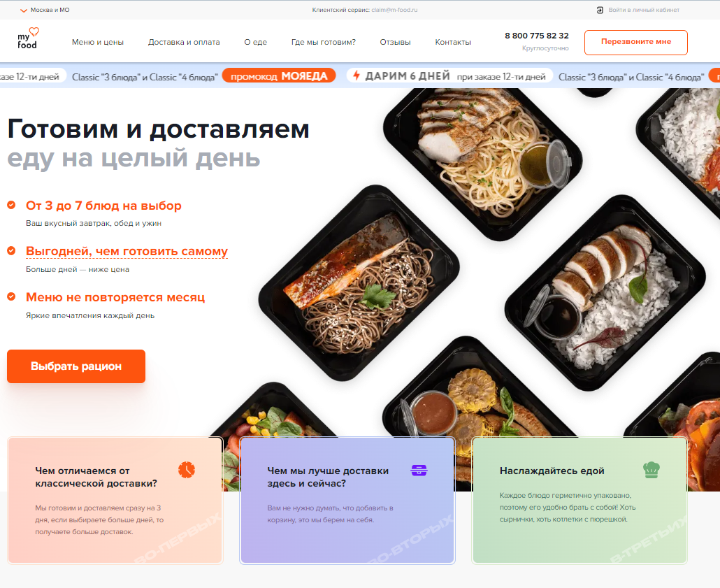Click the green chef hat icon

coord(651,470)
